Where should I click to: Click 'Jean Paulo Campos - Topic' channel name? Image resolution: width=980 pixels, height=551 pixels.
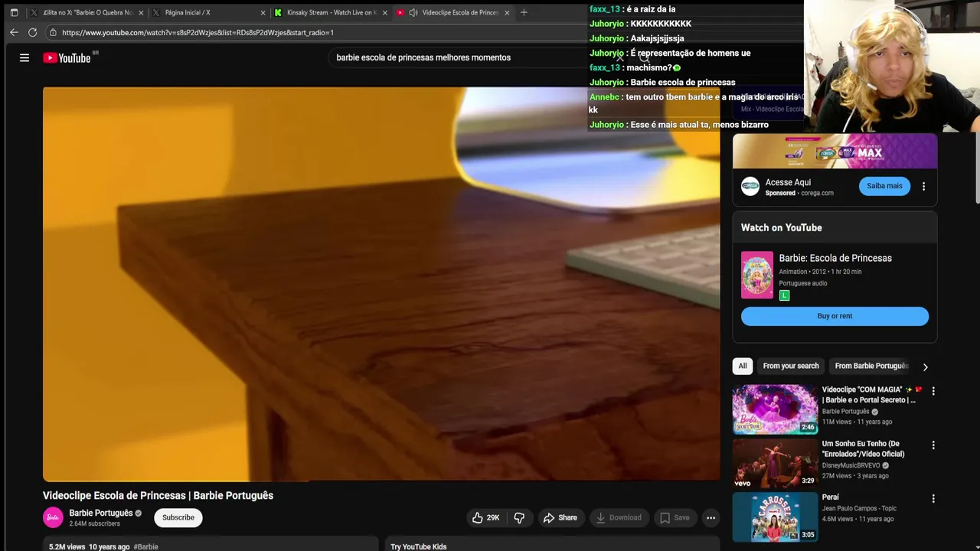pyautogui.click(x=859, y=508)
